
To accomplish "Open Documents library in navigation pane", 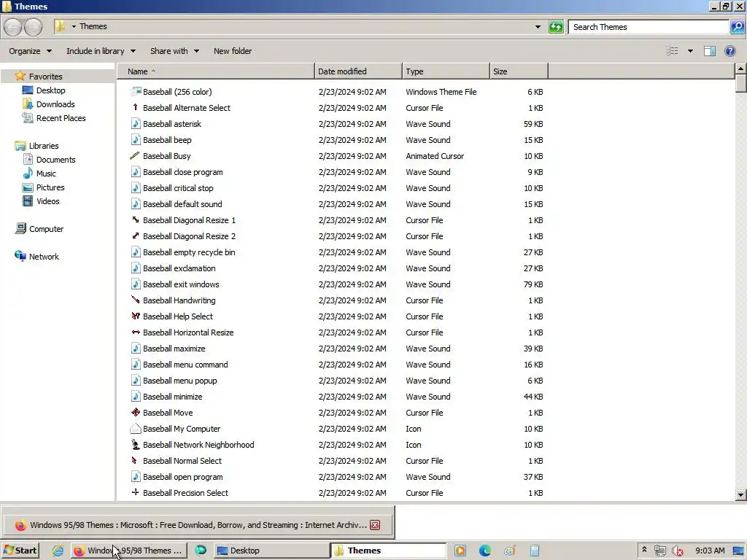I will [x=55, y=160].
